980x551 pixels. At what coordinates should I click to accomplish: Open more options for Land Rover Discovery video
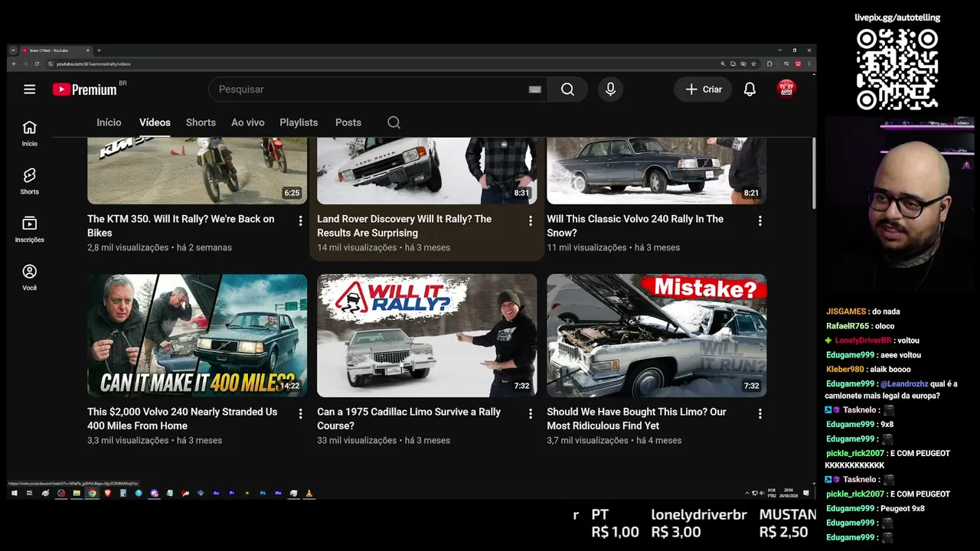[x=530, y=220]
